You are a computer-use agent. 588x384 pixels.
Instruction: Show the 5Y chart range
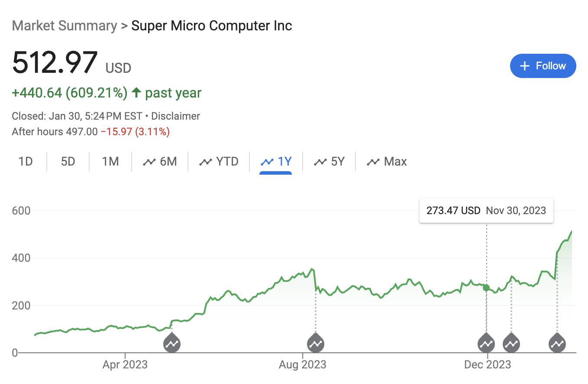(x=330, y=162)
